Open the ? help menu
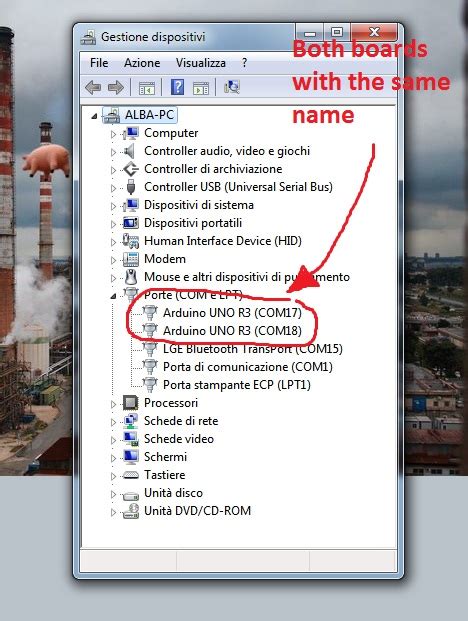Image resolution: width=468 pixels, height=621 pixels. (x=244, y=63)
